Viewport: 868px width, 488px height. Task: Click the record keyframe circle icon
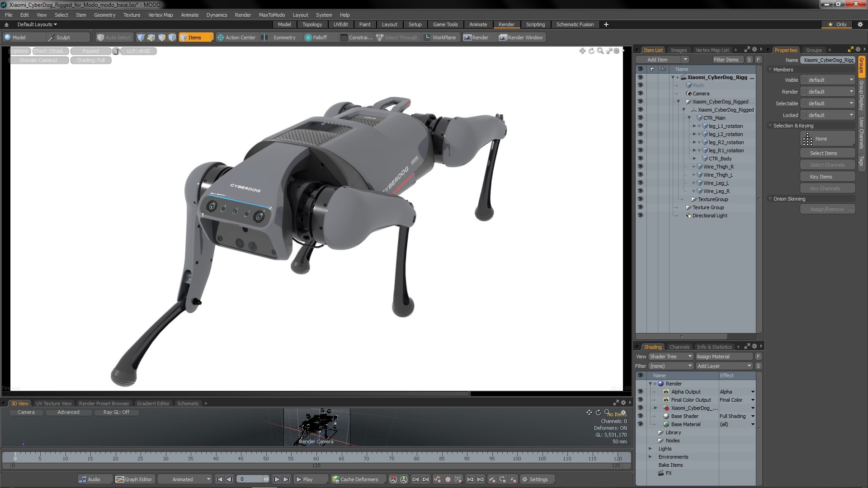point(448,479)
